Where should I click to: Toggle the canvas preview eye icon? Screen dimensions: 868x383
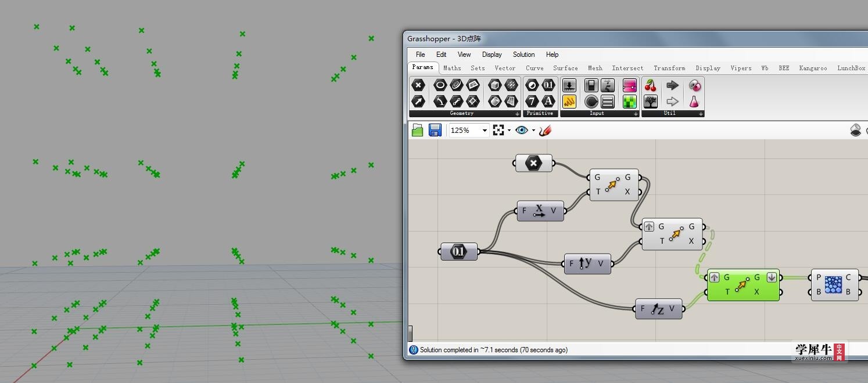click(522, 130)
